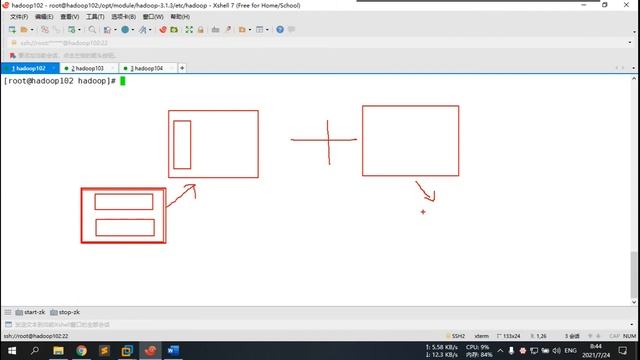Add a new tab with plus button
The width and height of the screenshot is (640, 360).
[x=182, y=68]
